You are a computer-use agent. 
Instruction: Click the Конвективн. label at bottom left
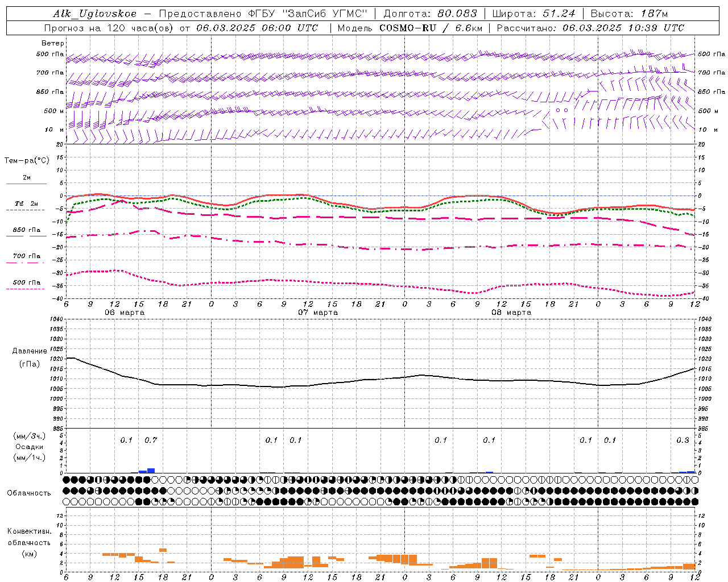tap(30, 531)
